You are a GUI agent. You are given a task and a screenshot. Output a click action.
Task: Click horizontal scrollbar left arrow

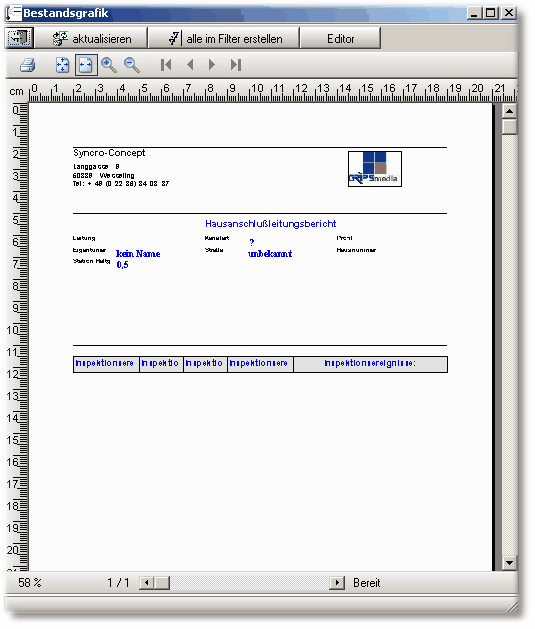tap(146, 582)
